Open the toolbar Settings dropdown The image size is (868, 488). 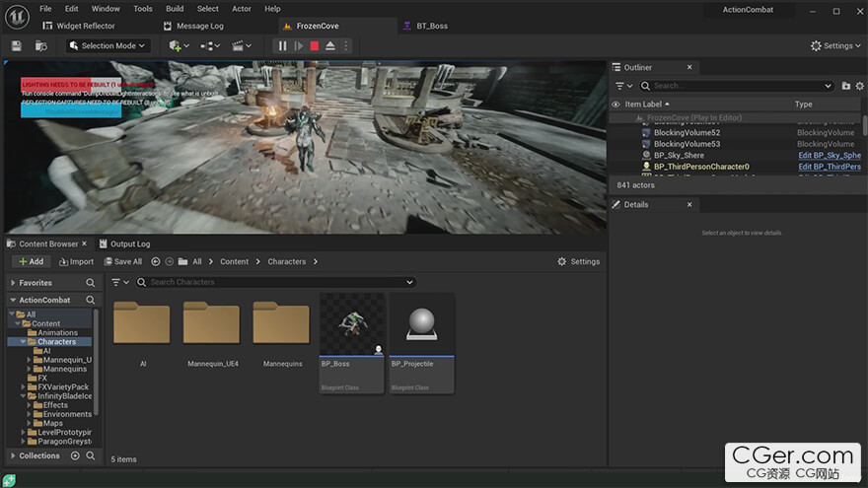tap(835, 46)
